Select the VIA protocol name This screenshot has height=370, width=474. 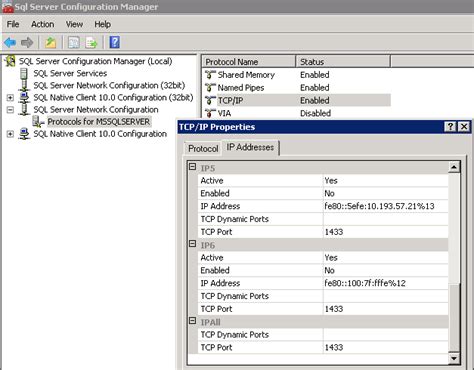224,113
